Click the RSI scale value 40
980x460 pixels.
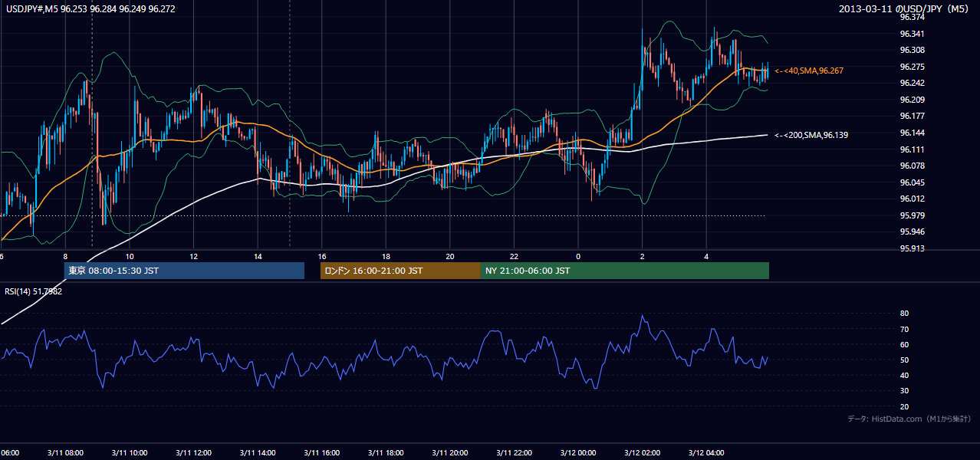[904, 376]
